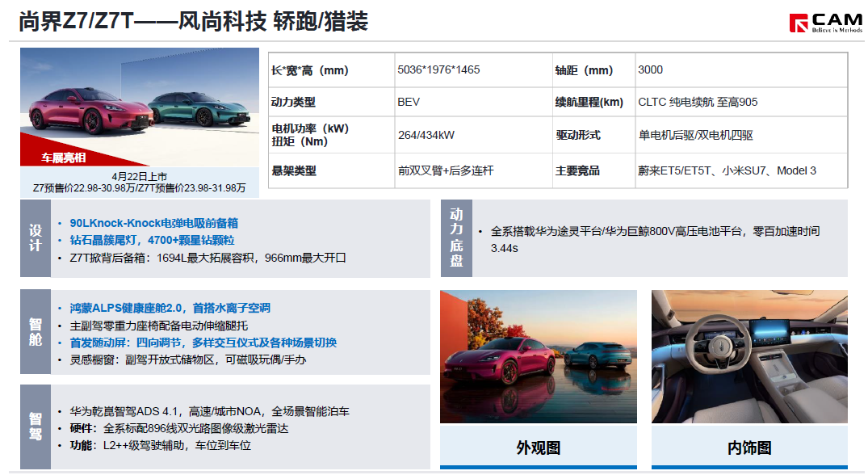Click the 续航里程(km) cell
868x475 pixels.
594,102
